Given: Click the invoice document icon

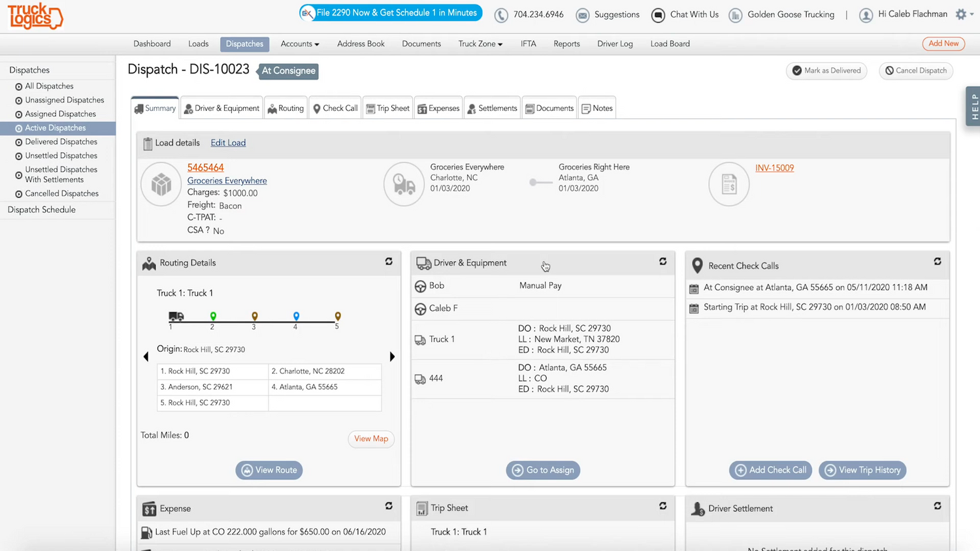Looking at the screenshot, I should (728, 184).
